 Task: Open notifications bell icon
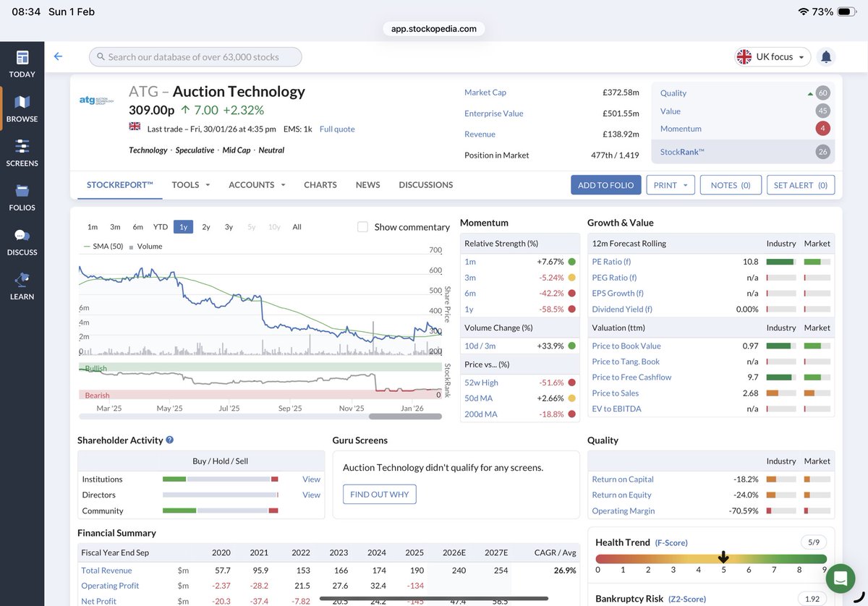(x=826, y=56)
